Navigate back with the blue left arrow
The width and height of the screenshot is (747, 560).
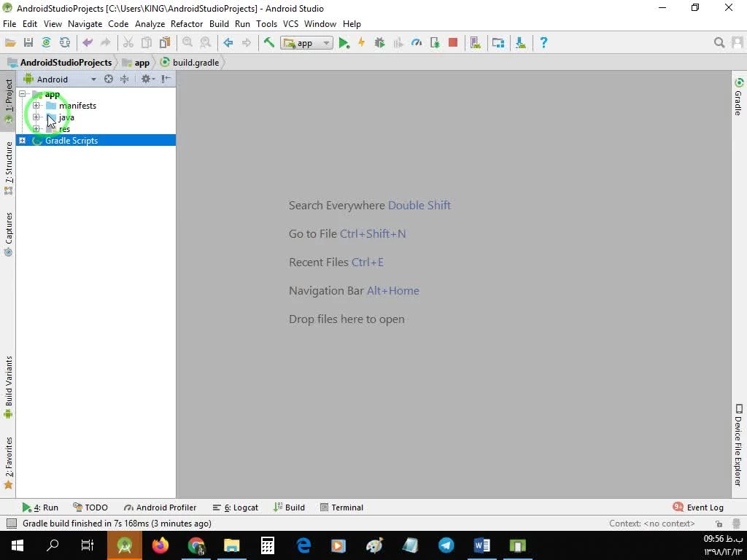coord(228,43)
